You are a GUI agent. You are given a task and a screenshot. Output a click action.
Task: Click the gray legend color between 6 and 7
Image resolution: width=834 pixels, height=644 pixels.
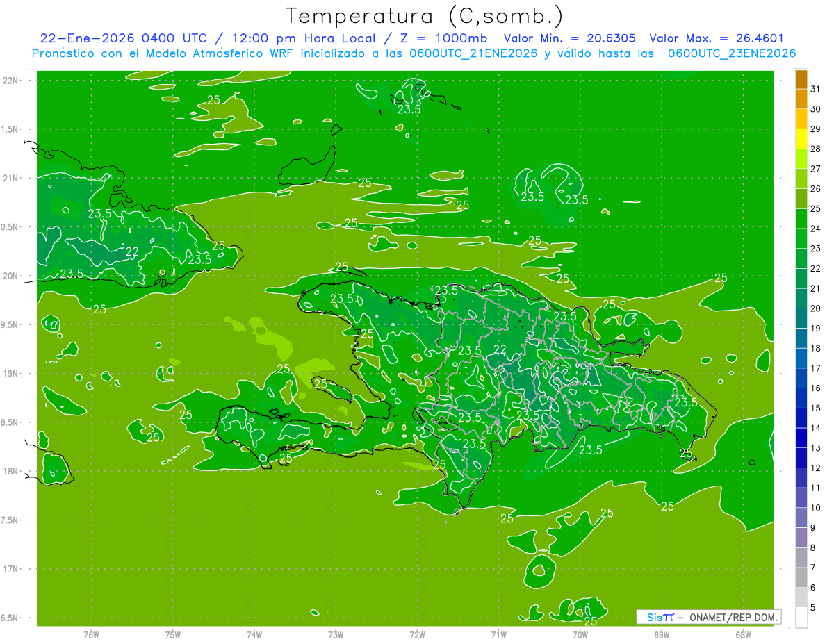click(801, 578)
